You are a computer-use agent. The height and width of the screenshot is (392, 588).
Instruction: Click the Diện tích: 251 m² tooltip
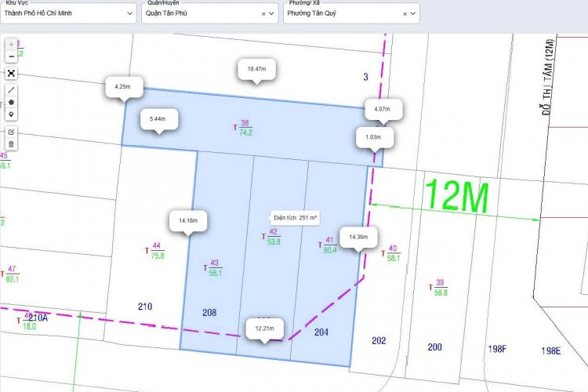(x=296, y=218)
